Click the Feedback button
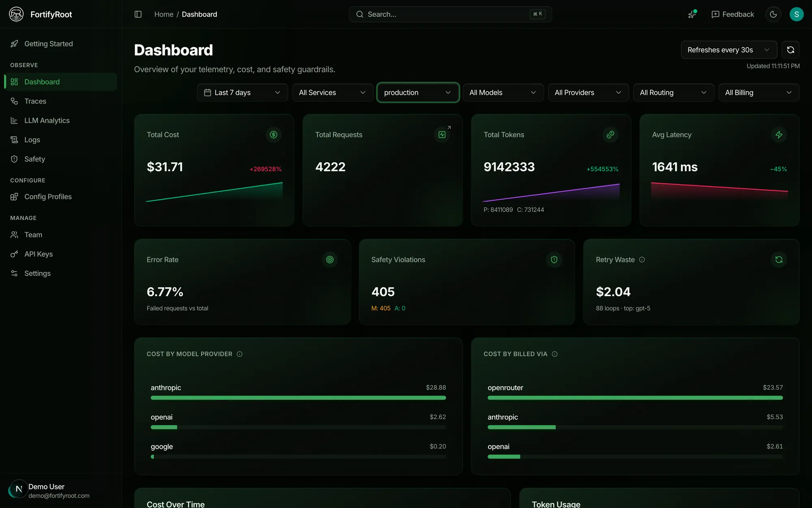 pyautogui.click(x=733, y=14)
